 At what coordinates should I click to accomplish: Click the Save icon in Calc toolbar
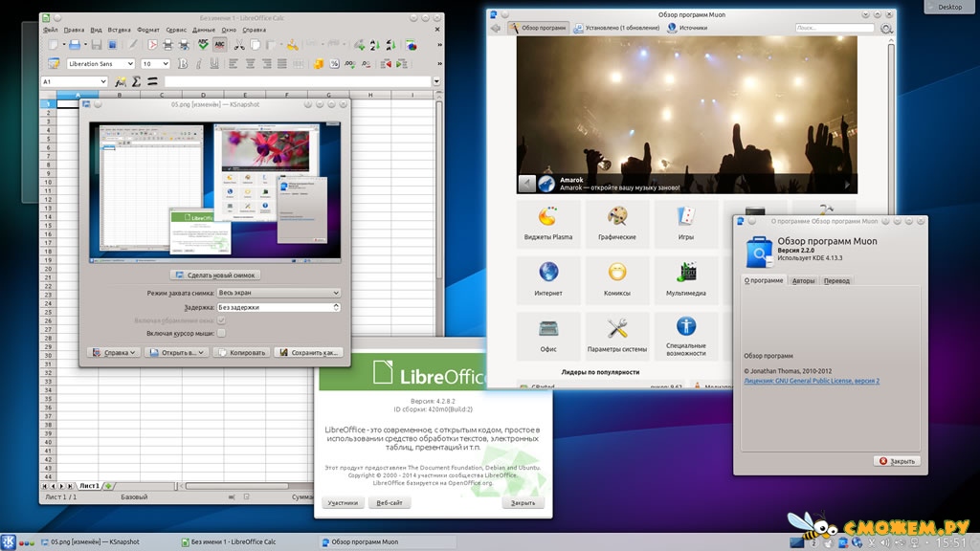click(97, 45)
